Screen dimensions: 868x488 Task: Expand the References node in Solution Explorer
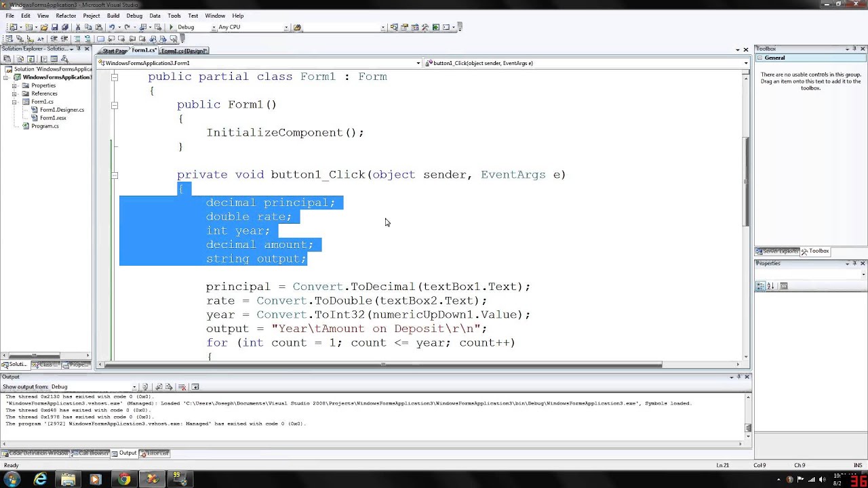pos(14,94)
